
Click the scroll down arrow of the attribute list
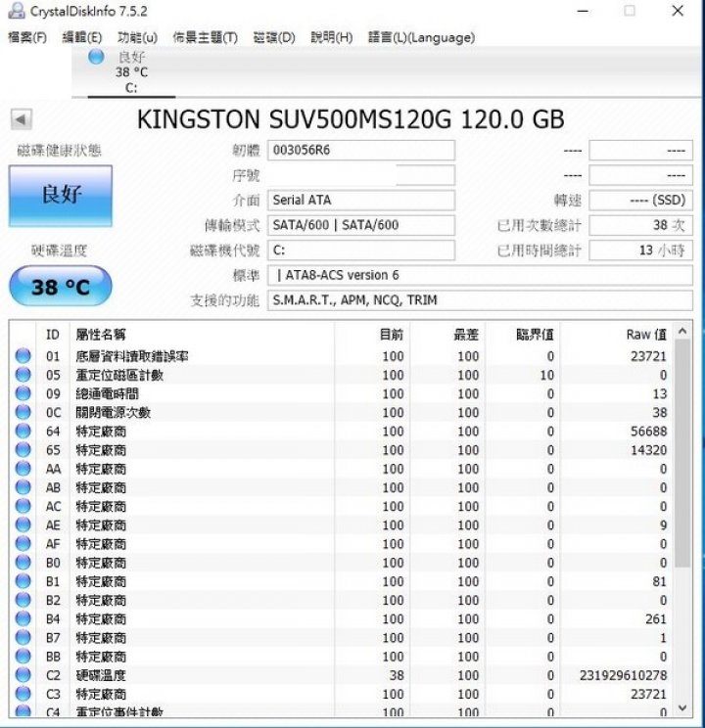682,707
